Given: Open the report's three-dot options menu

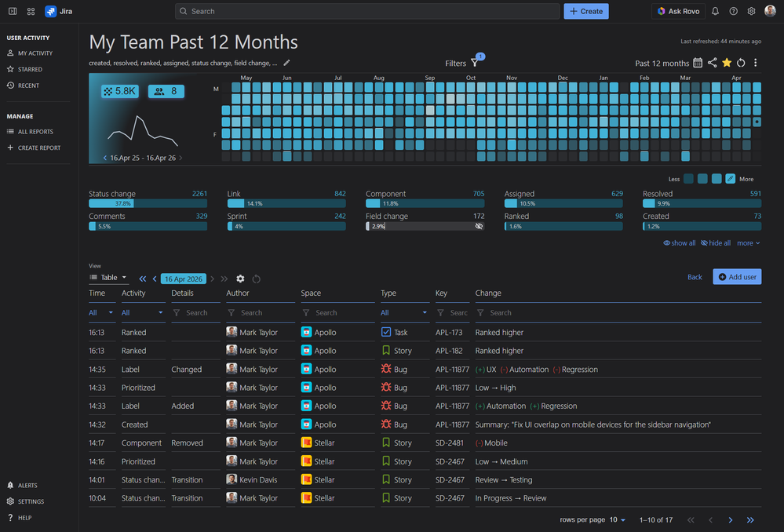Looking at the screenshot, I should click(756, 63).
